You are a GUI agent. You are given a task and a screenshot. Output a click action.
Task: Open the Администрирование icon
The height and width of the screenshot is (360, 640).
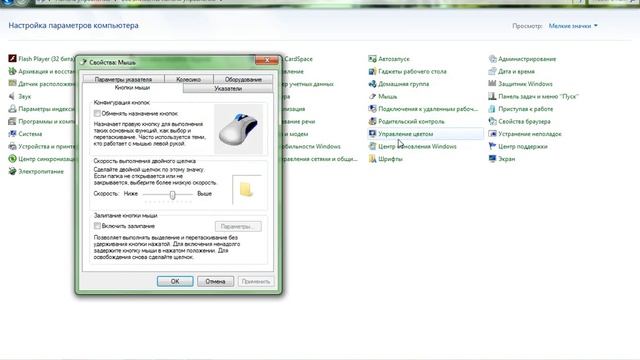coord(492,59)
